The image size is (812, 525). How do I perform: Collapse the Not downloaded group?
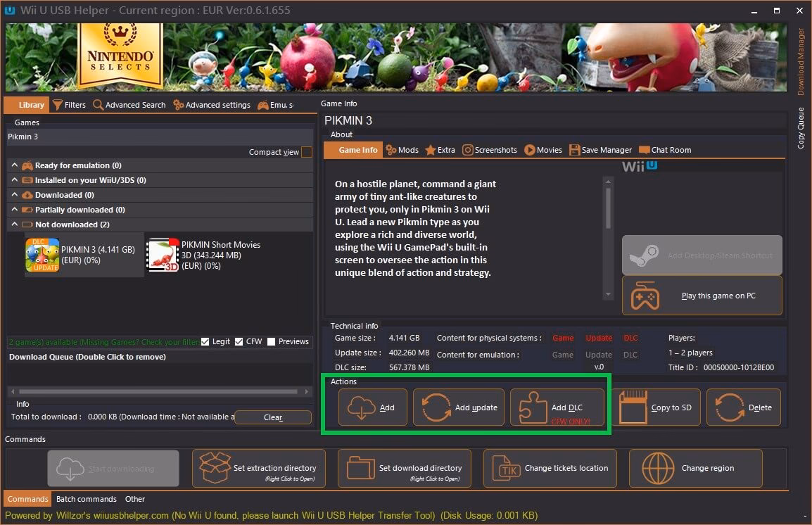pos(15,224)
